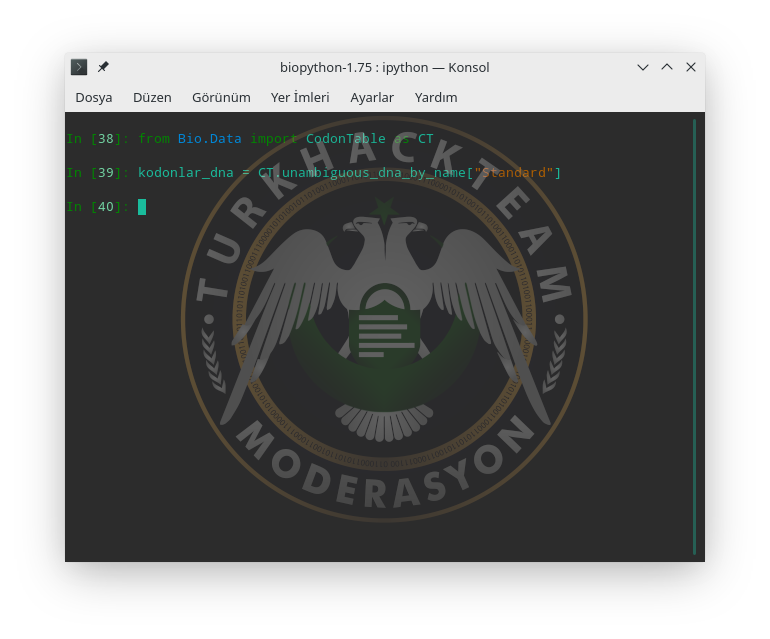770x639 pixels.
Task: Open the Görünüm menu
Action: [221, 97]
